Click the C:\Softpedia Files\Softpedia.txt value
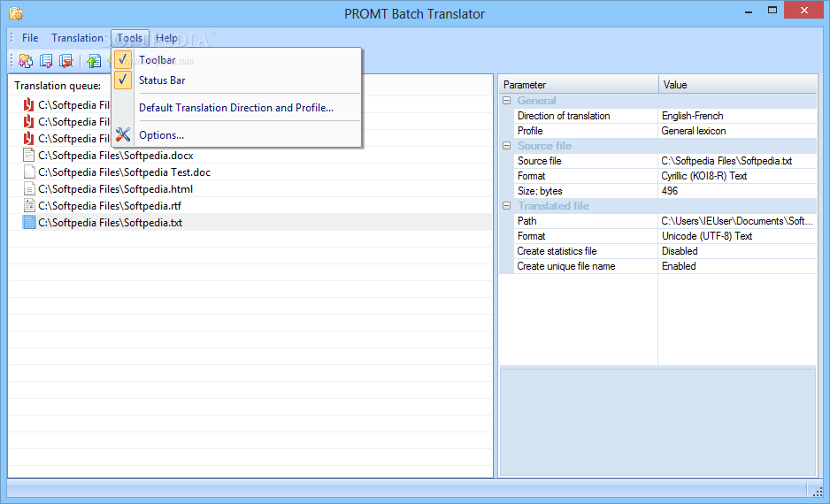Screen dimensions: 830x504 coord(726,161)
